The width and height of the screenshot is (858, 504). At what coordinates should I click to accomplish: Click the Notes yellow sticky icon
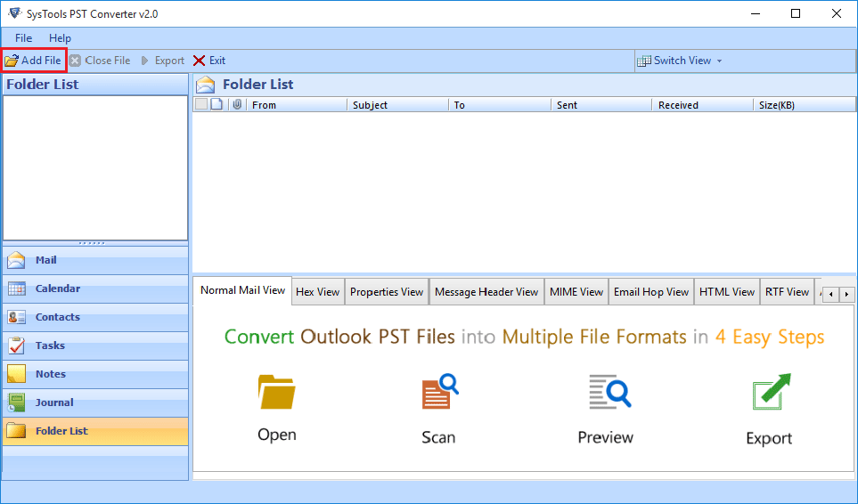click(x=16, y=374)
